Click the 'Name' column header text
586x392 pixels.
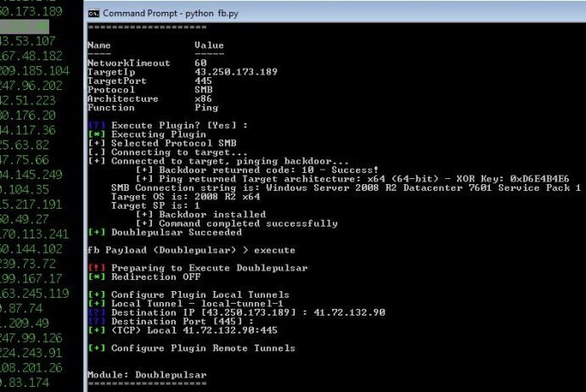(x=99, y=45)
